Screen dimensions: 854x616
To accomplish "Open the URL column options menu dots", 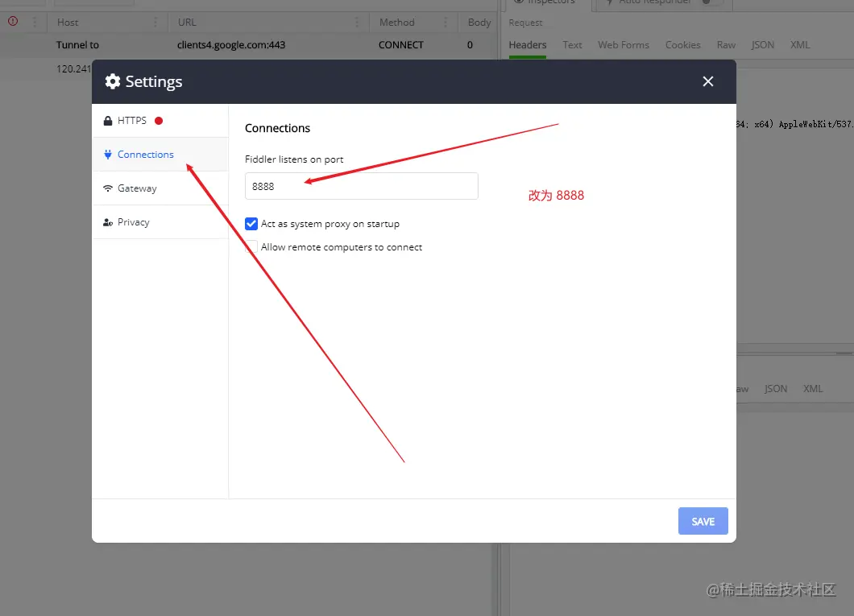I will click(x=357, y=23).
